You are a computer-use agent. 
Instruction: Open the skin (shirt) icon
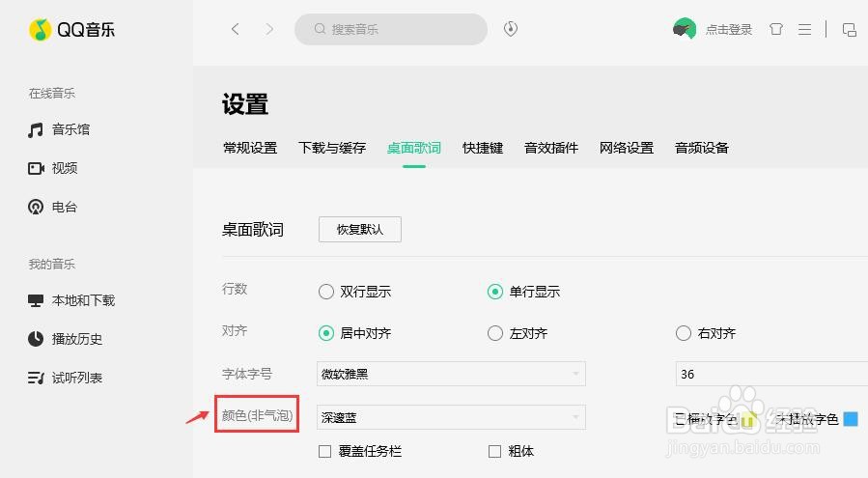pos(776,29)
